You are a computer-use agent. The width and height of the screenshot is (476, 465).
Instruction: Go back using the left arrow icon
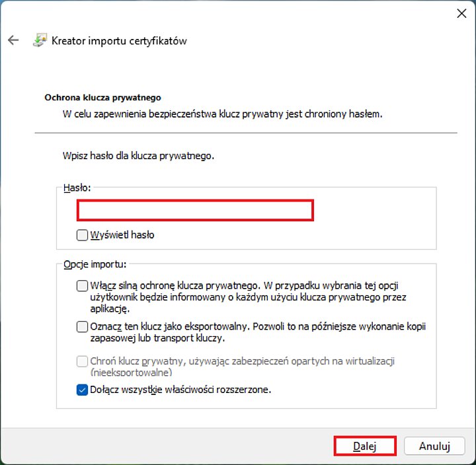click(x=13, y=40)
